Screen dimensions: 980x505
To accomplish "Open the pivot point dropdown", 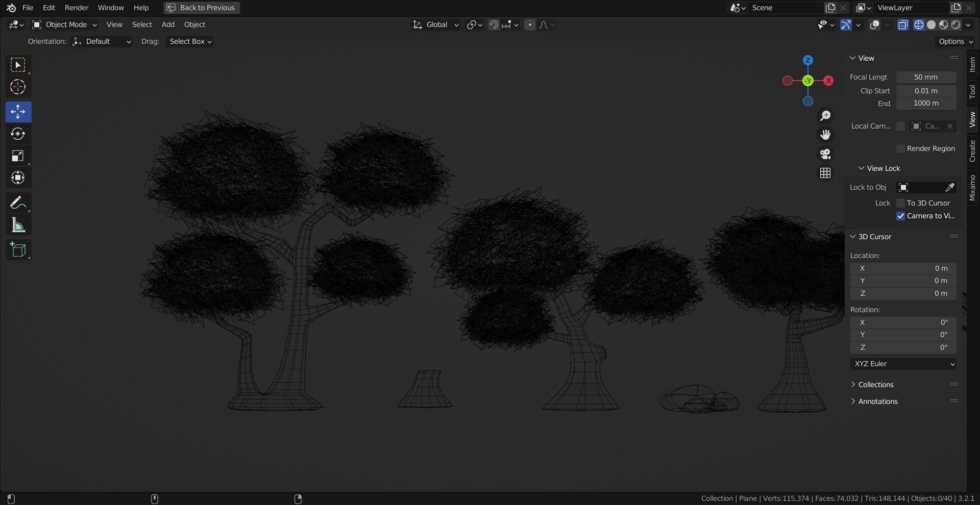I will click(x=475, y=24).
